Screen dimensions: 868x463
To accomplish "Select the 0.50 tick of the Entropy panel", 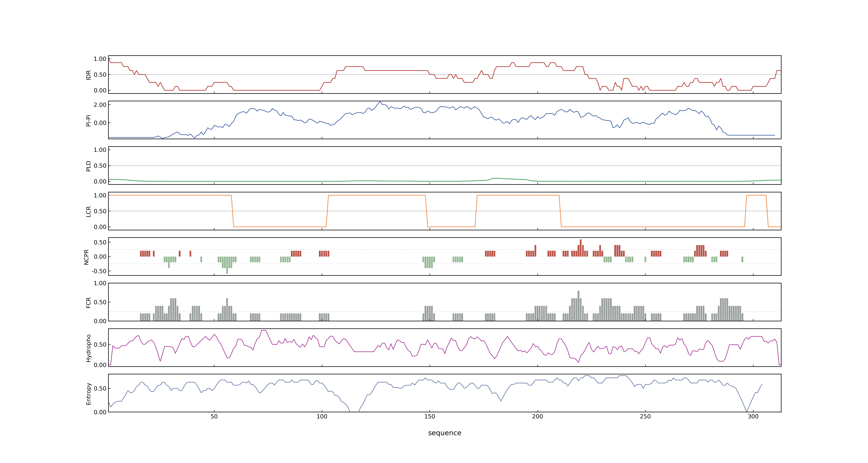I will coord(100,389).
